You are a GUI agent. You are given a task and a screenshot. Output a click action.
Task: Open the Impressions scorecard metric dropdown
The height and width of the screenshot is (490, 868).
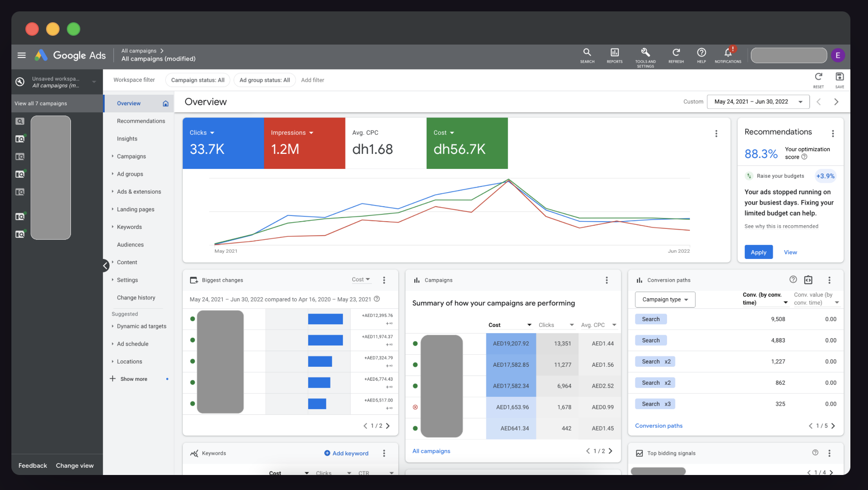(292, 133)
